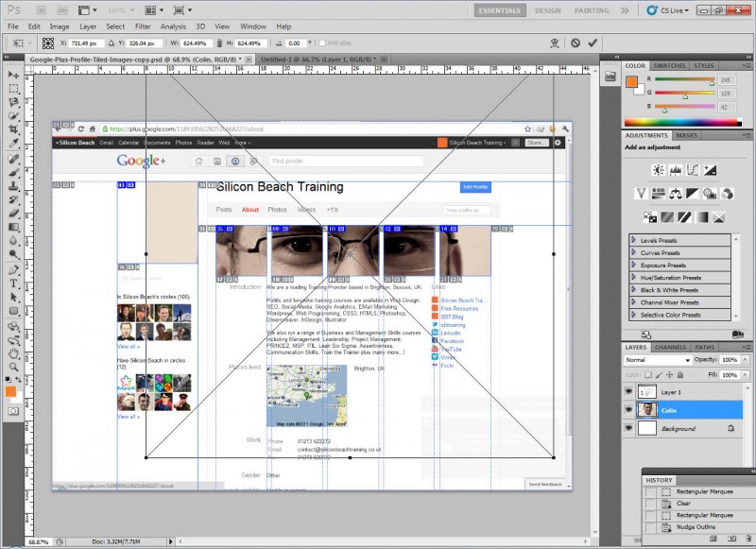Toggle lock position for layer

click(x=670, y=374)
